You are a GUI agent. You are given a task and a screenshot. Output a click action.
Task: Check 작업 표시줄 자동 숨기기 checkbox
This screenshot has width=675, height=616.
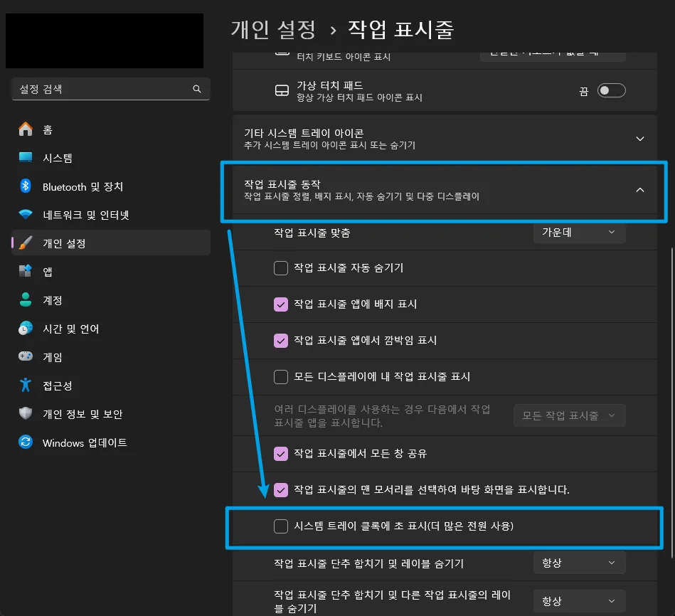pos(281,267)
